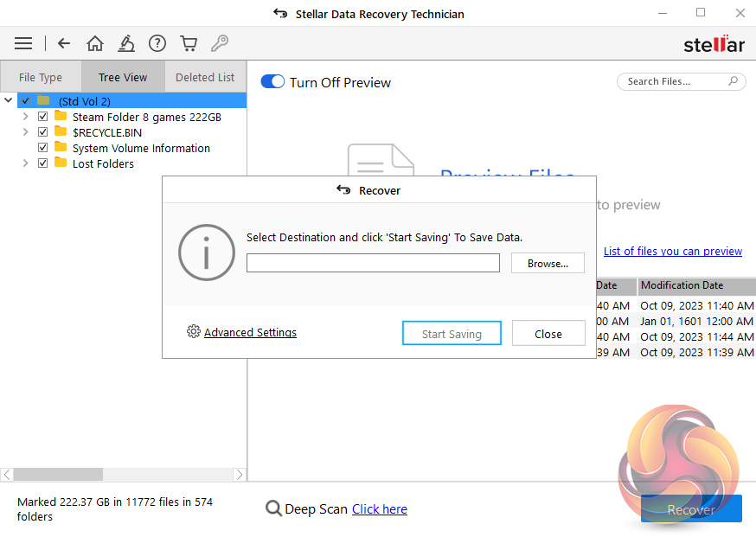Click the Steam Folder folder icon

pyautogui.click(x=61, y=116)
